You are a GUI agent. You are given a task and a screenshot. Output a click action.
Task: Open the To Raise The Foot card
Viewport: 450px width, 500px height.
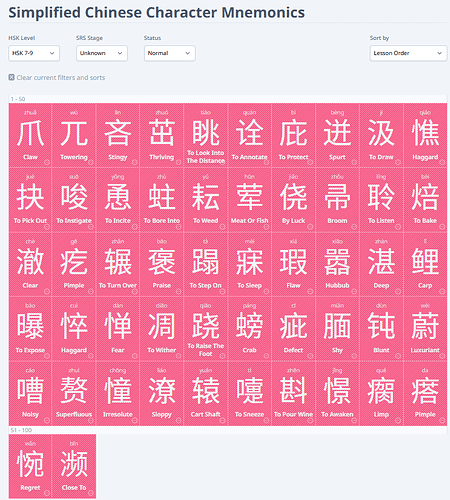click(206, 329)
